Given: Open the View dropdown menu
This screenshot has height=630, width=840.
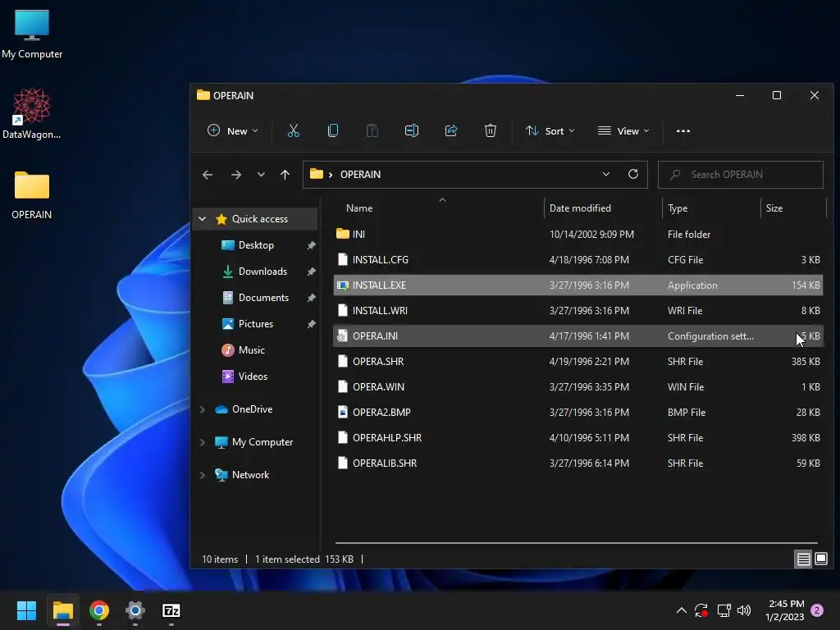Looking at the screenshot, I should tap(623, 130).
